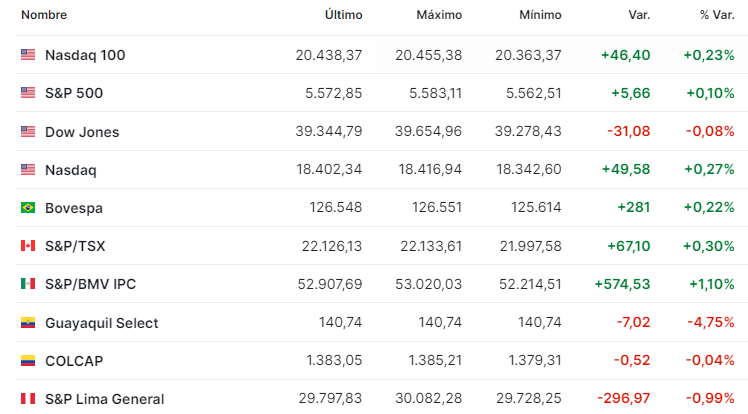Viewport: 748px width, 414px height.
Task: Click the Brazil flag beside Bovespa
Action: pyautogui.click(x=28, y=207)
